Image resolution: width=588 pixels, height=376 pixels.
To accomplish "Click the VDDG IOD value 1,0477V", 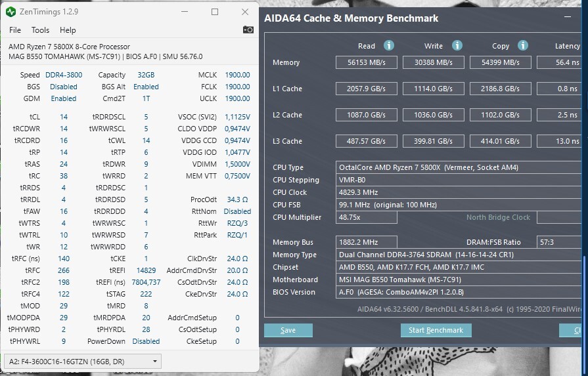I will pos(237,152).
